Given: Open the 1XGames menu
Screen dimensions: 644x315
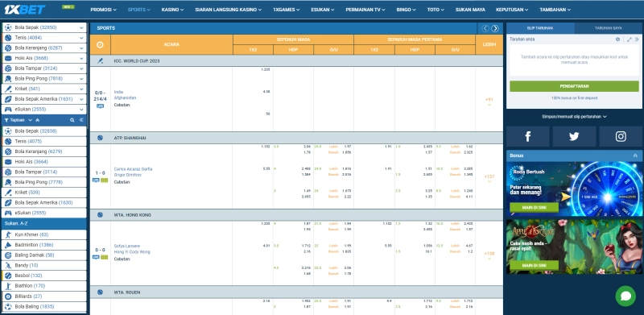Looking at the screenshot, I should click(x=286, y=10).
